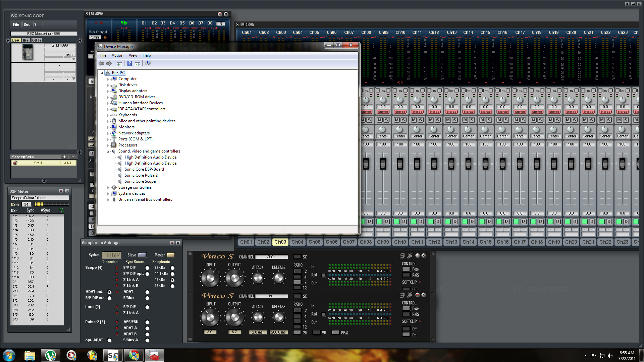Click the project explorer right-arrow toggle
The height and width of the screenshot is (362, 644).
tap(8, 40)
